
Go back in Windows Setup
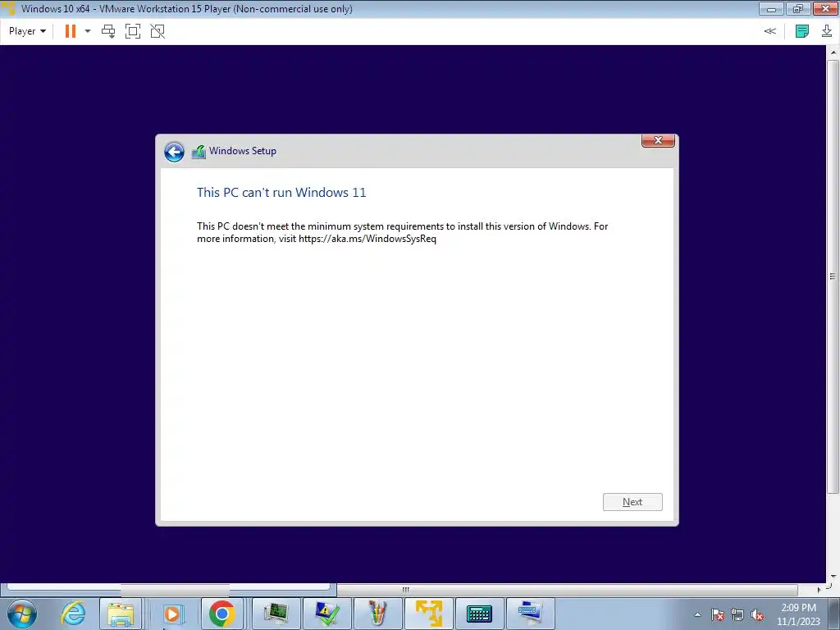coord(174,152)
